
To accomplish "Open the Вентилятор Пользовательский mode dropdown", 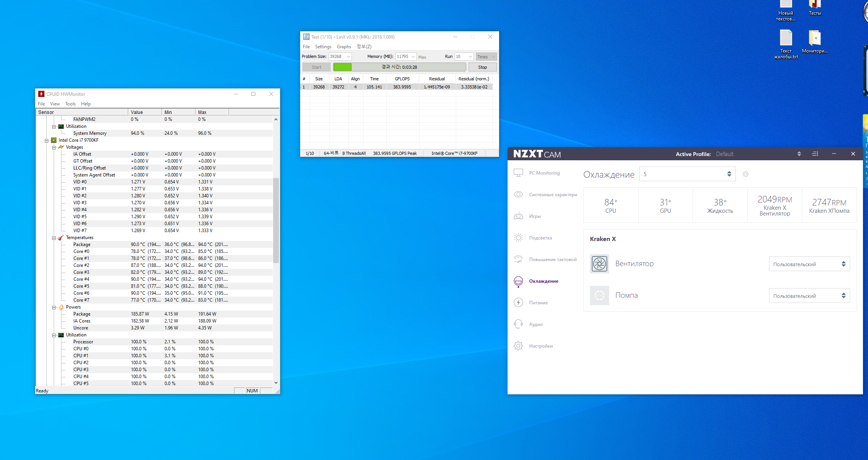I will (x=809, y=264).
